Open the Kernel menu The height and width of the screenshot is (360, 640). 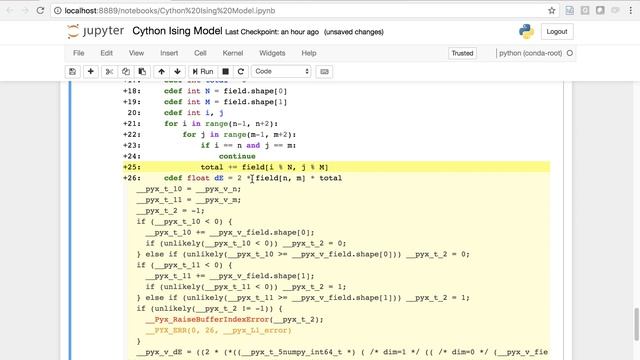click(233, 53)
